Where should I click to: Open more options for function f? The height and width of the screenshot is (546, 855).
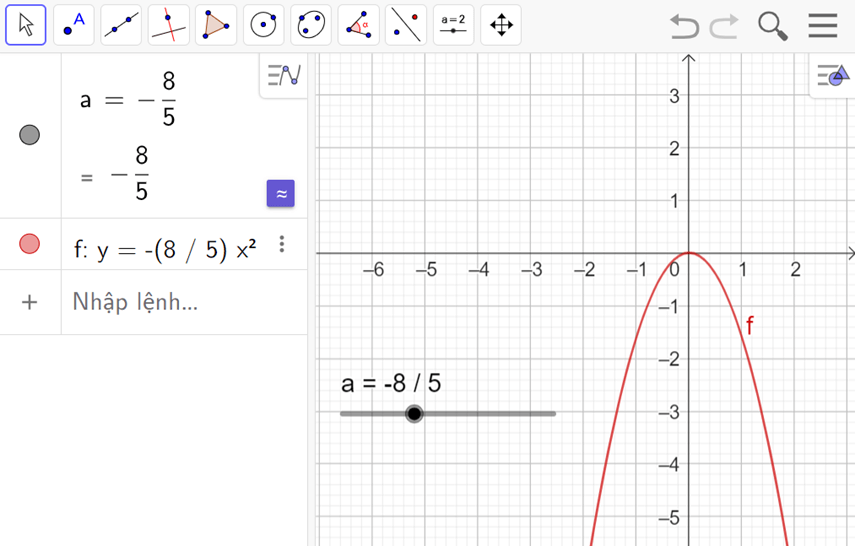click(283, 244)
